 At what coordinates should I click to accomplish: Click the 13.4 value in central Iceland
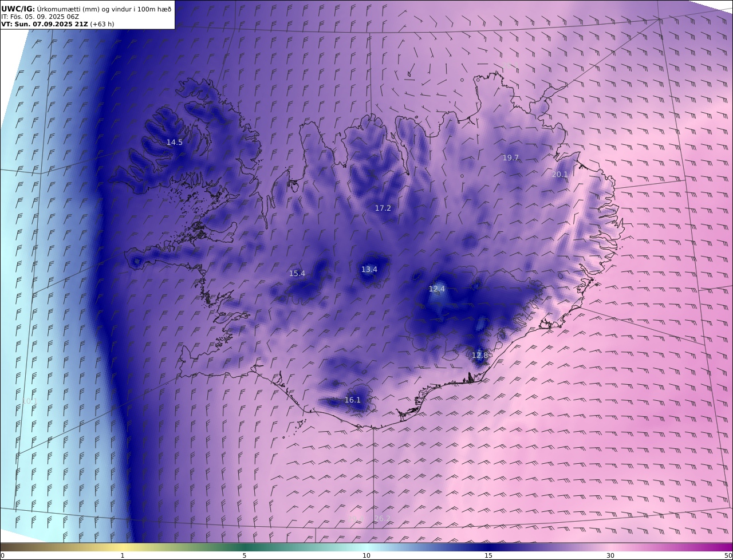coord(369,270)
